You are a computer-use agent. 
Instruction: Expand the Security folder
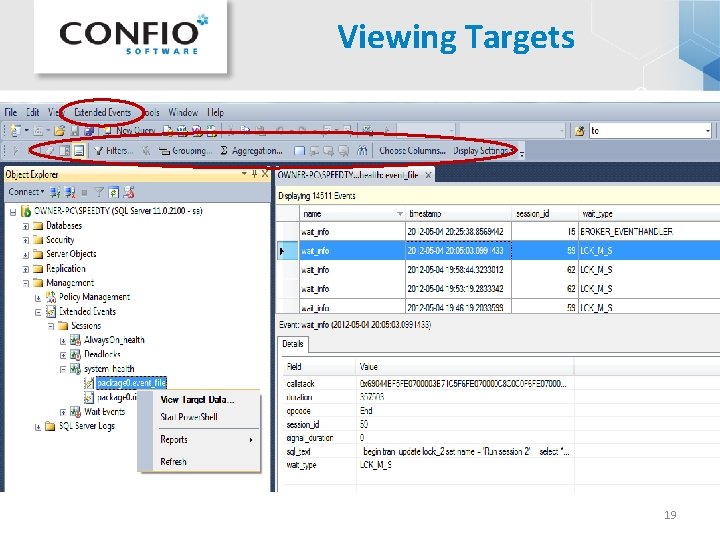pos(26,241)
